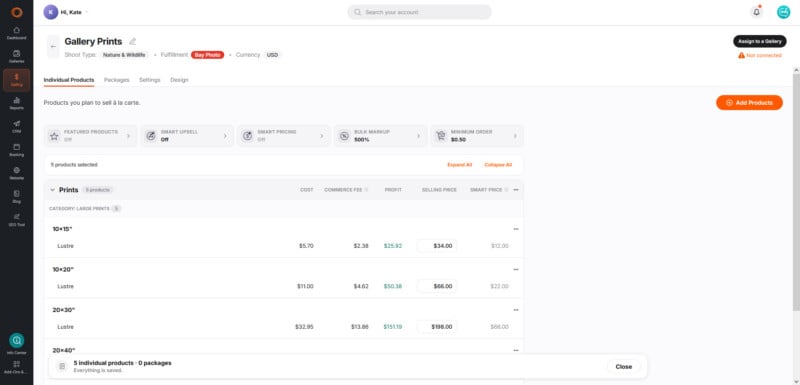This screenshot has height=385, width=800.
Task: Edit the $66.00 selling price field
Action: [x=437, y=286]
